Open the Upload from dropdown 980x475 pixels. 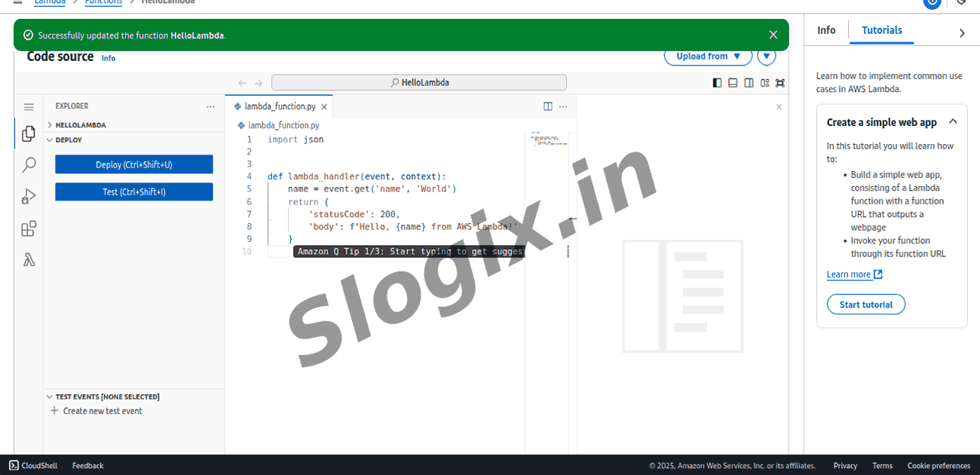tap(708, 57)
